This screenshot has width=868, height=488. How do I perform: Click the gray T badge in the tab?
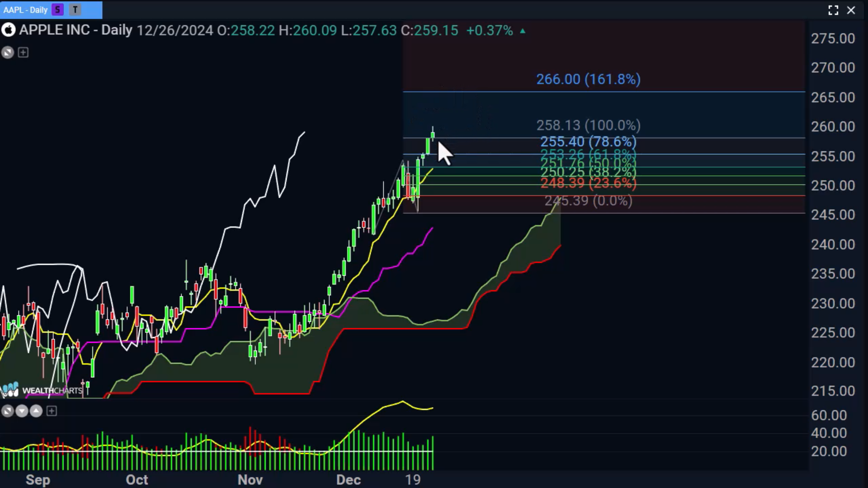[75, 9]
